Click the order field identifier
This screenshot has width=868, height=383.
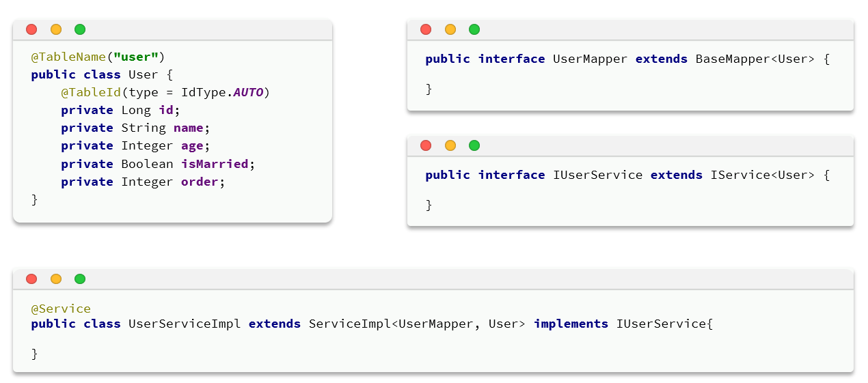200,182
